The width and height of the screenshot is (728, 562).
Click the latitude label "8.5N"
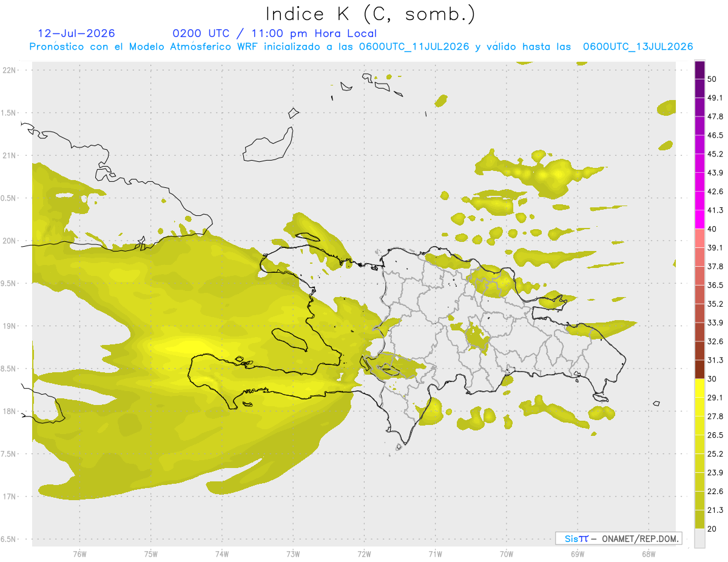pyautogui.click(x=9, y=369)
